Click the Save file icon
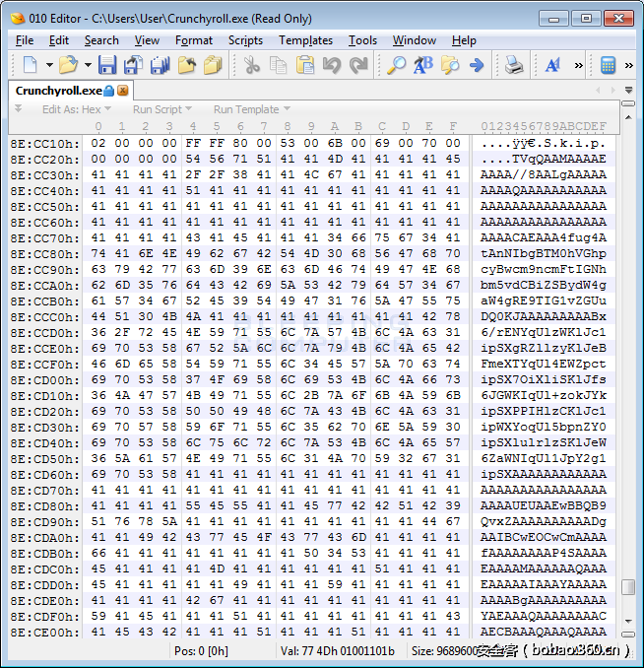This screenshot has height=668, width=644. [107, 65]
